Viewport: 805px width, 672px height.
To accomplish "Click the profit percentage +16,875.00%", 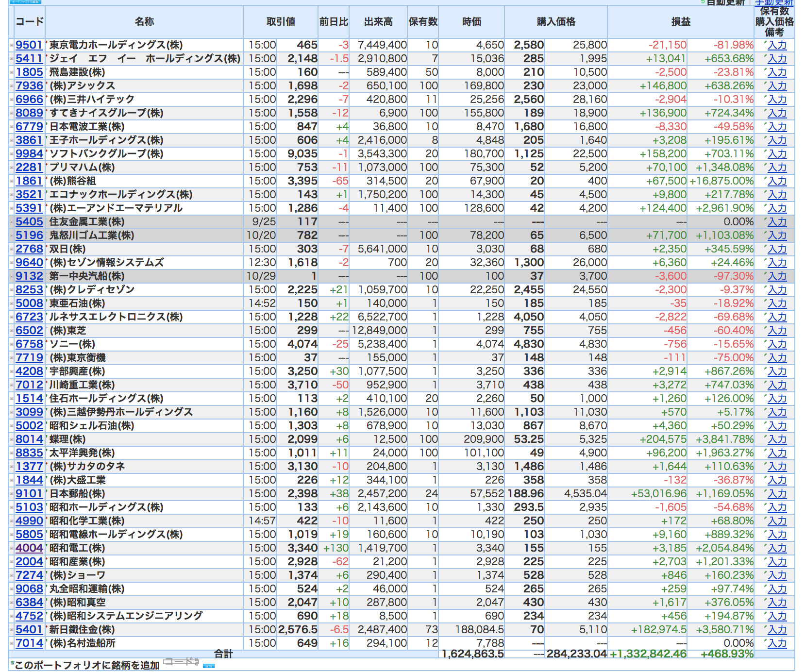I will point(721,181).
